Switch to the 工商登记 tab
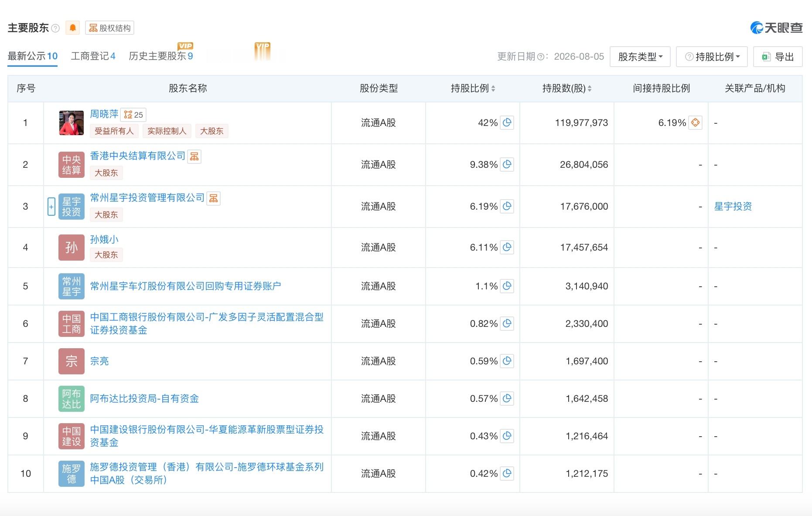812x516 pixels. [x=93, y=56]
